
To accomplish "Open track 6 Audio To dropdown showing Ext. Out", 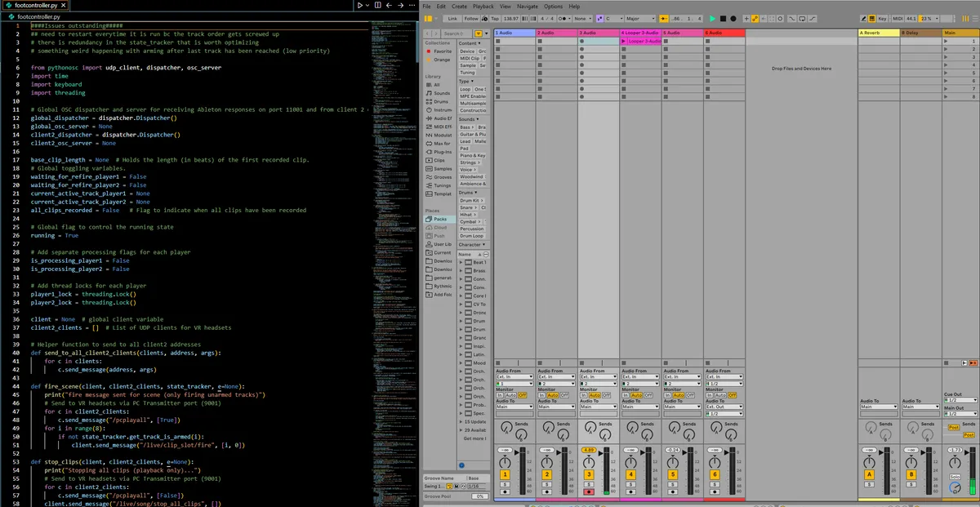I will pyautogui.click(x=724, y=407).
